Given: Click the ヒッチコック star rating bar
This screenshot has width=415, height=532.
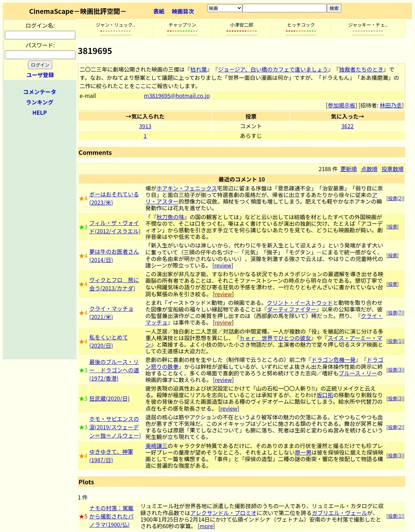Looking at the screenshot, I should click(x=301, y=31).
